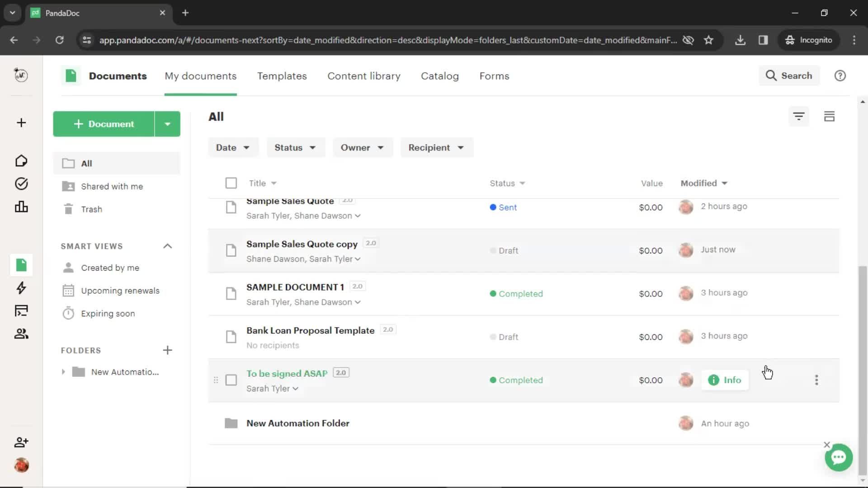Add a new folder with plus icon
The width and height of the screenshot is (868, 488).
[167, 350]
